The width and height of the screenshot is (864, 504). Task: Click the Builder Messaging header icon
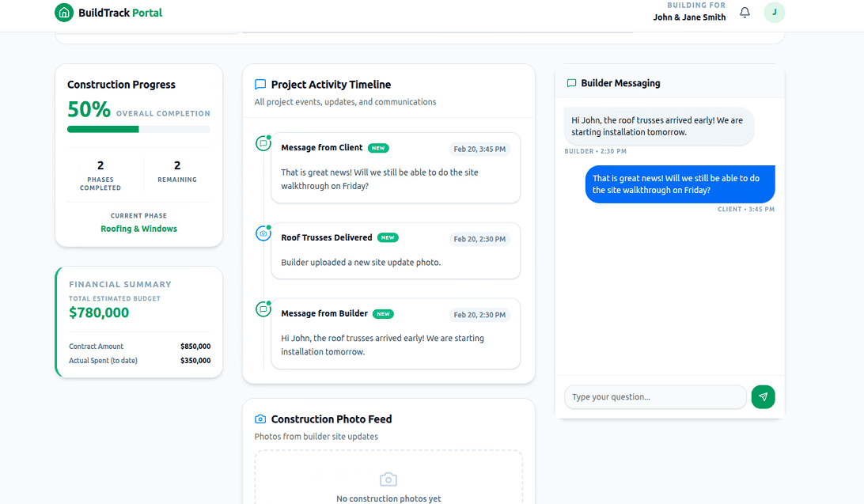(571, 83)
